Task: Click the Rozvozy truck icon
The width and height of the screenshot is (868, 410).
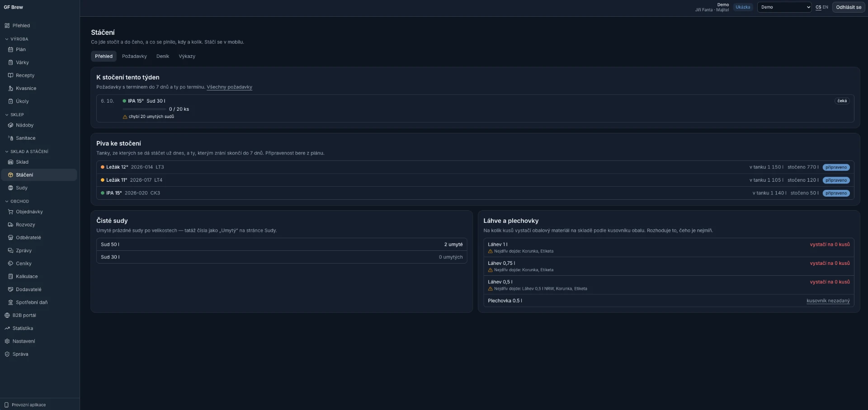Action: pyautogui.click(x=10, y=225)
